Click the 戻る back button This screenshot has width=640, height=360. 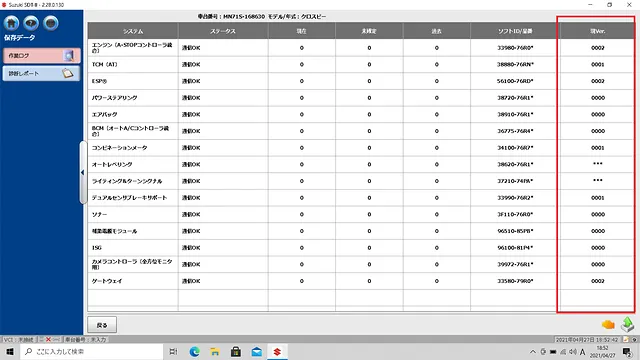(x=102, y=325)
